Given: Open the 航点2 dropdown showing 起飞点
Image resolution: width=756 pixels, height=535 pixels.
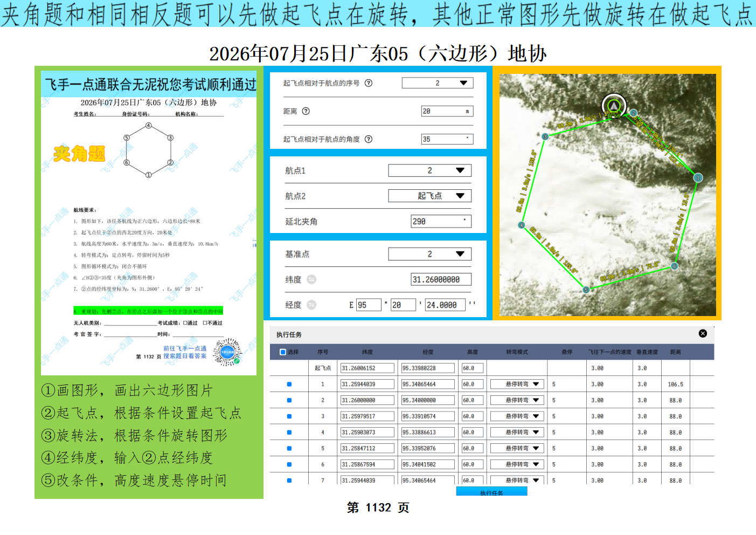Looking at the screenshot, I should [x=430, y=196].
